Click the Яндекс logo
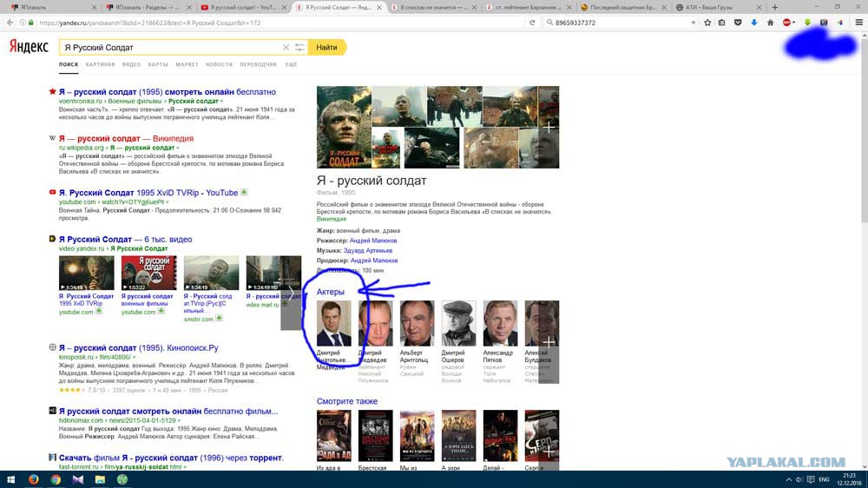The width and height of the screenshot is (868, 488). tap(29, 47)
